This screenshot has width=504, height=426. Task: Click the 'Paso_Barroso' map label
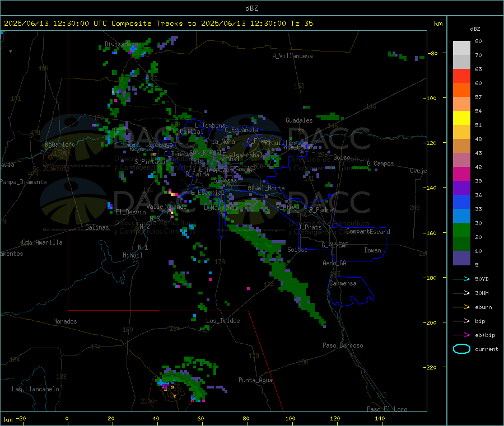[343, 345]
